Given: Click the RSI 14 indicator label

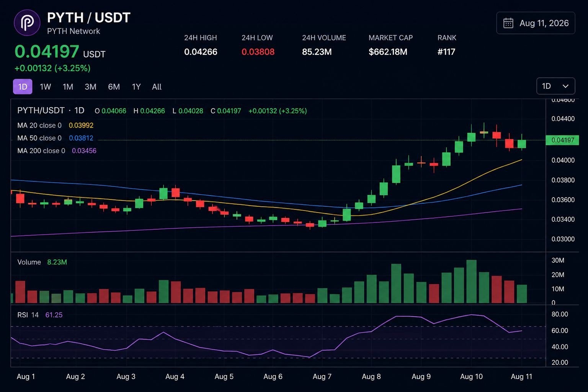Looking at the screenshot, I should pyautogui.click(x=28, y=315).
